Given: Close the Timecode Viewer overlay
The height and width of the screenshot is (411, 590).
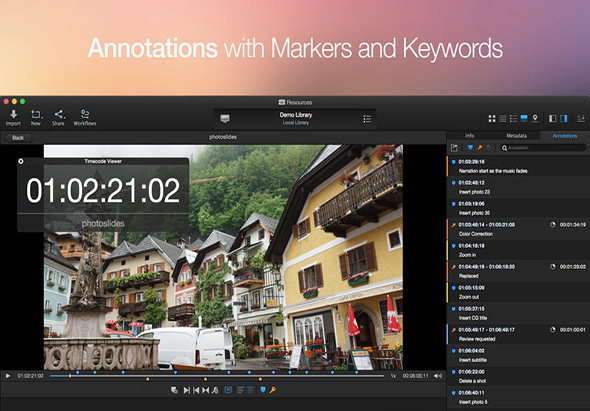Looking at the screenshot, I should 21,161.
